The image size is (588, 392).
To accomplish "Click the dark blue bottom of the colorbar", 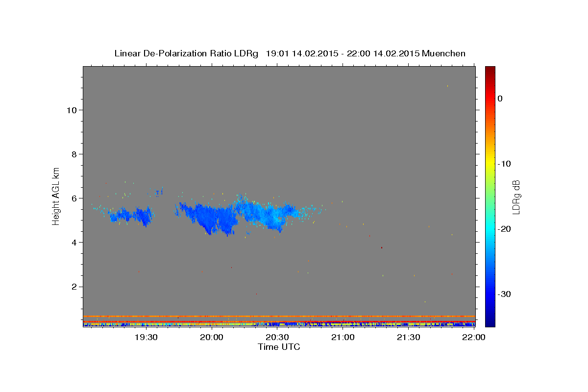I will tap(490, 321).
